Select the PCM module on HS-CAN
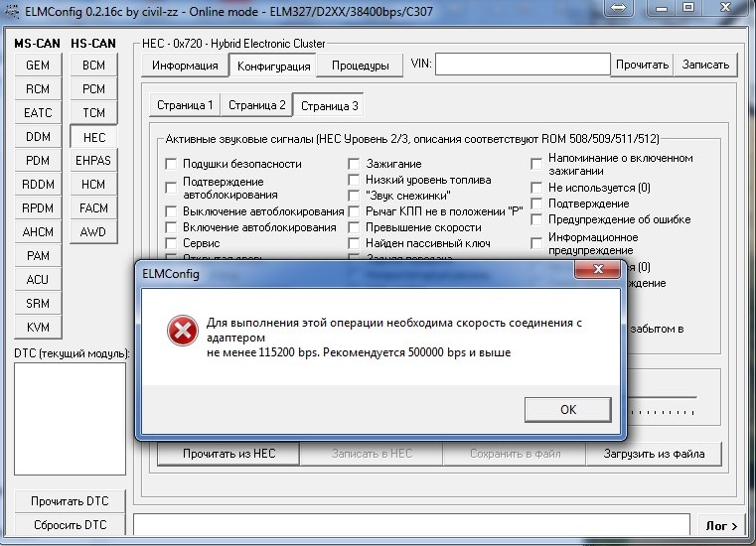Viewport: 756px width, 546px height. [x=93, y=89]
